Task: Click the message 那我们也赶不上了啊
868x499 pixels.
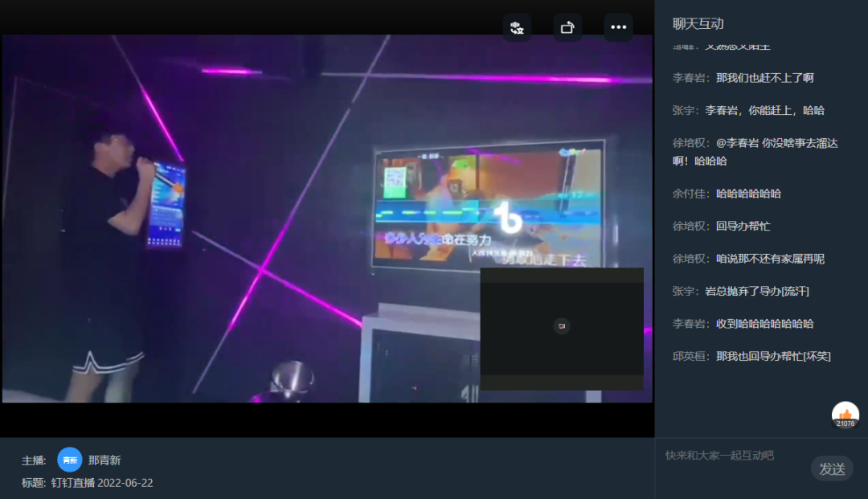Action: coord(764,78)
